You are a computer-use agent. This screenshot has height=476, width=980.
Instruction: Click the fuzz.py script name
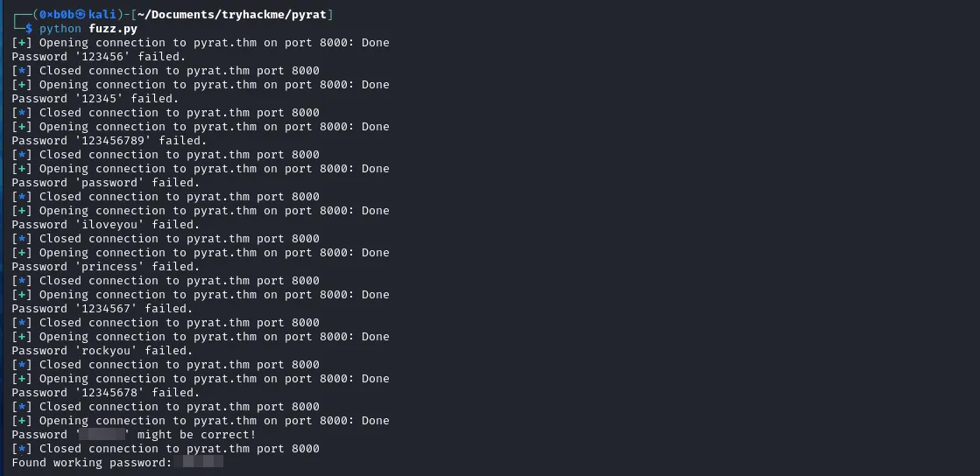tap(113, 29)
